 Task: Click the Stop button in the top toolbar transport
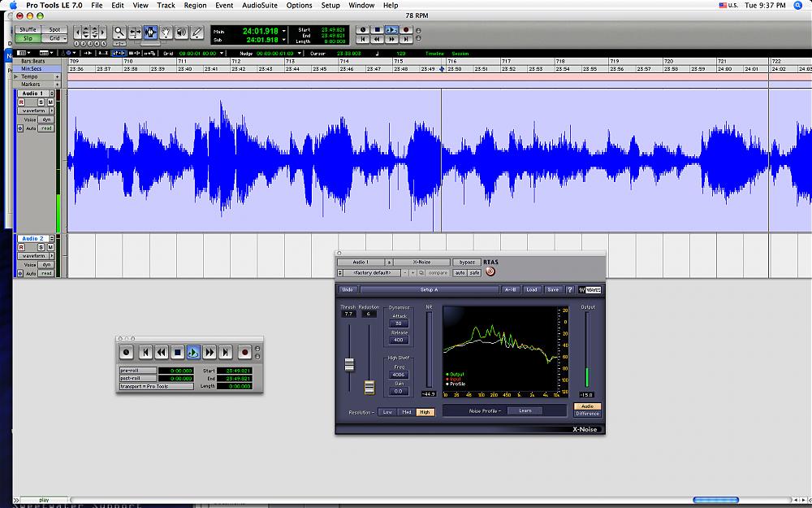pyautogui.click(x=378, y=30)
